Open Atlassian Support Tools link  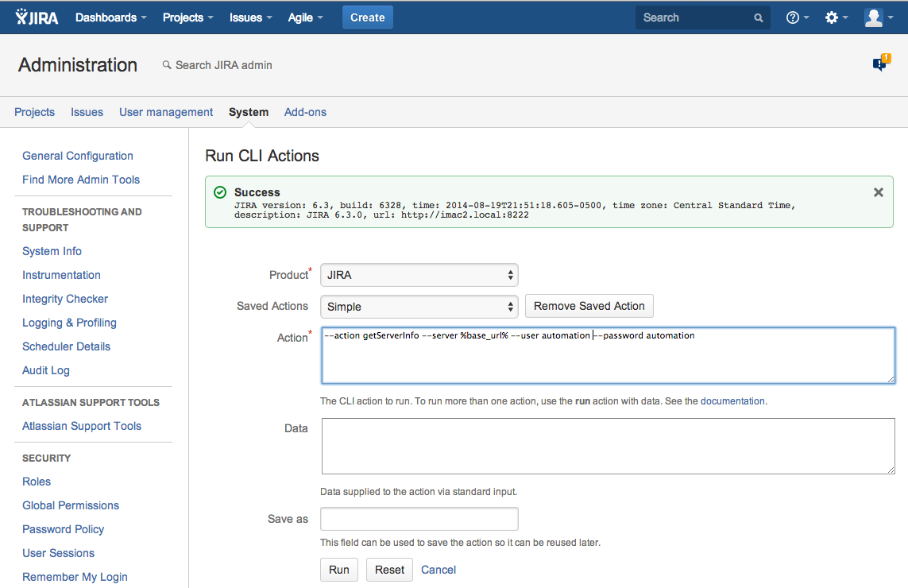tap(82, 426)
